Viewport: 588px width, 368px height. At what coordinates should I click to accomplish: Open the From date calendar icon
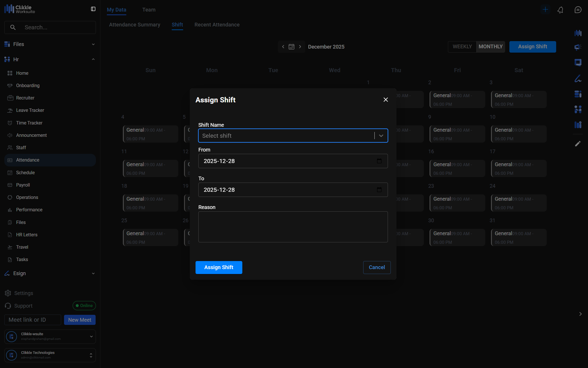click(x=379, y=161)
